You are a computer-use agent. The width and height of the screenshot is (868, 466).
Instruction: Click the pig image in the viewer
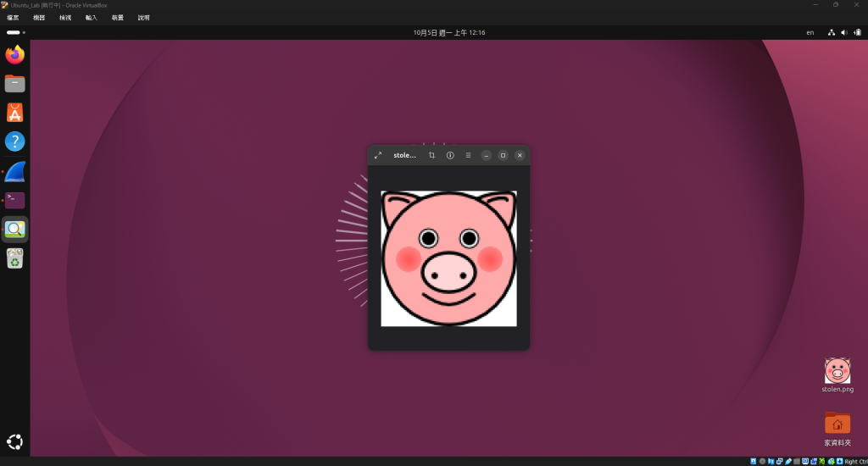coord(449,258)
